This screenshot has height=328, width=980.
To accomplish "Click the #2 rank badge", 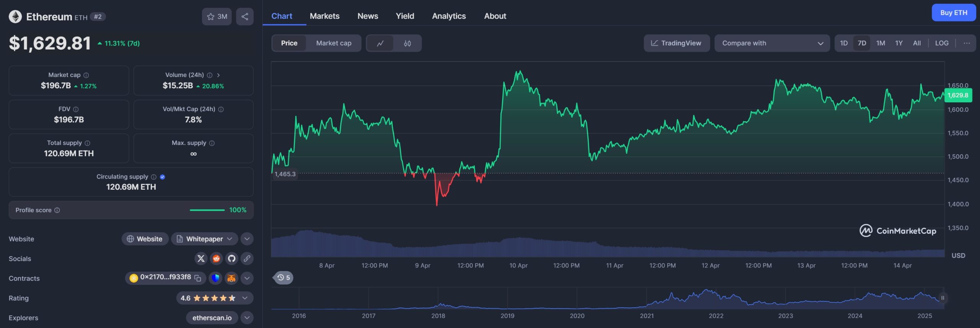I will (x=98, y=16).
